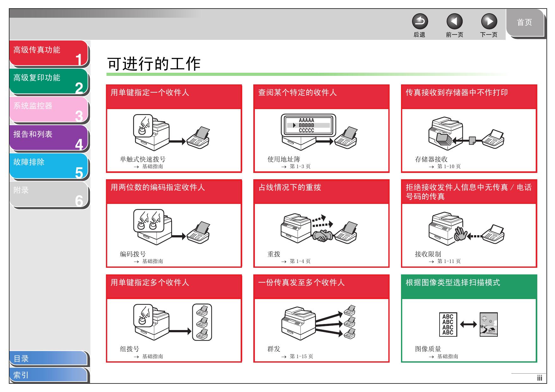Click the 用两位数的编码指定收件人 card header

tap(174, 191)
